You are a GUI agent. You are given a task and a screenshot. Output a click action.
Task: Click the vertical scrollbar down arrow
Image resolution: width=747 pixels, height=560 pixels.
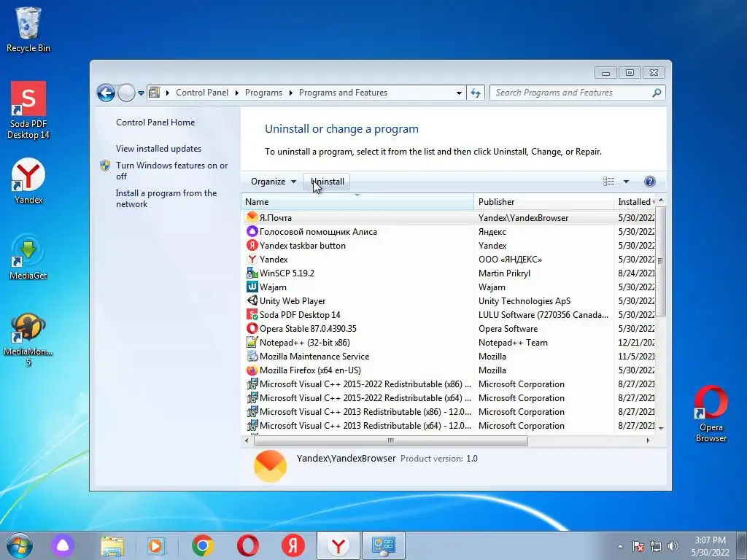(x=661, y=428)
